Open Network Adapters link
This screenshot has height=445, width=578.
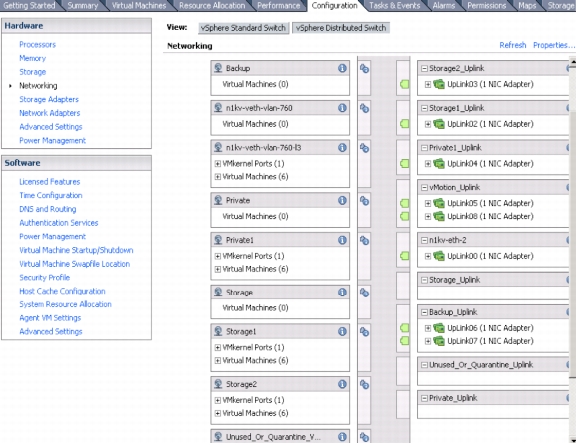[50, 113]
